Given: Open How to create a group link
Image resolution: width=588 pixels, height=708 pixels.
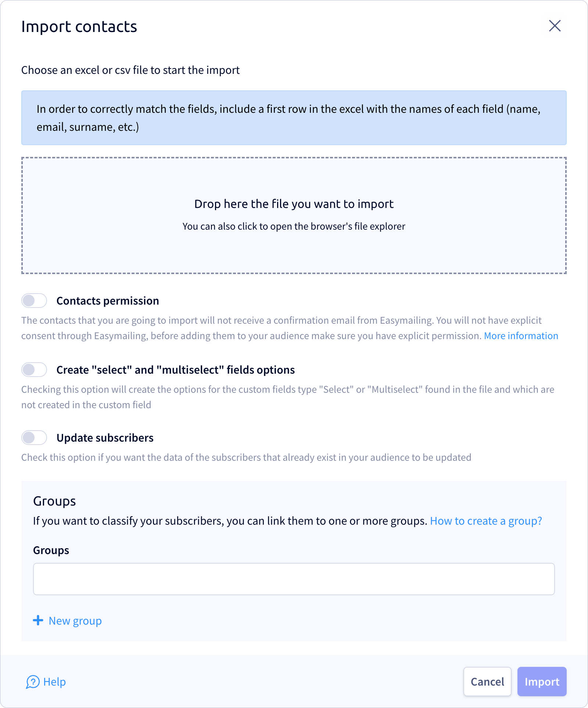Looking at the screenshot, I should click(486, 521).
